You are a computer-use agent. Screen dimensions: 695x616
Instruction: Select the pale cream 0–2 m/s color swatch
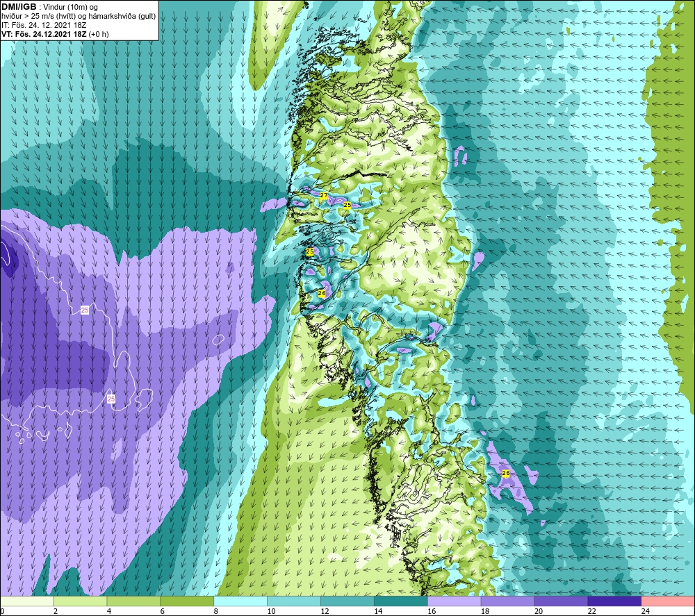[x=26, y=601]
